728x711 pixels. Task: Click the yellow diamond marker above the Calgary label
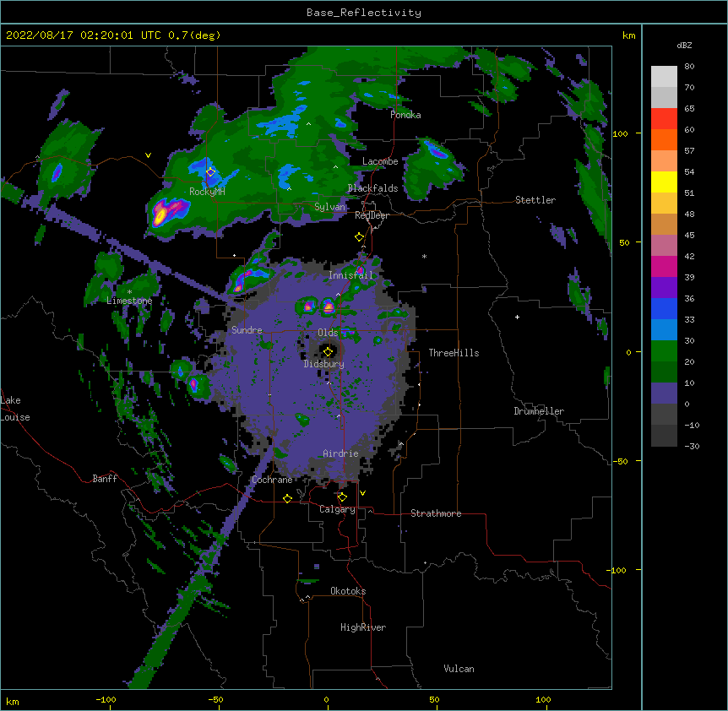click(x=342, y=497)
